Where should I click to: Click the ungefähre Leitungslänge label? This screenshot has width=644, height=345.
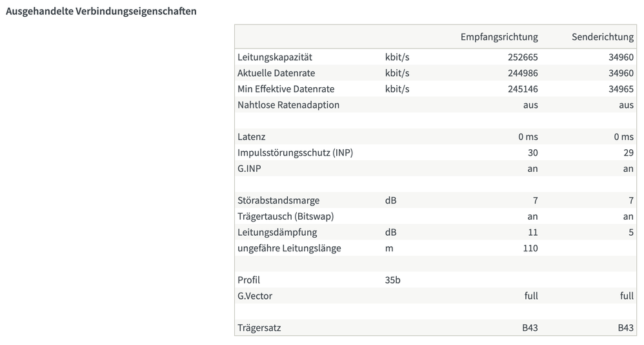289,248
